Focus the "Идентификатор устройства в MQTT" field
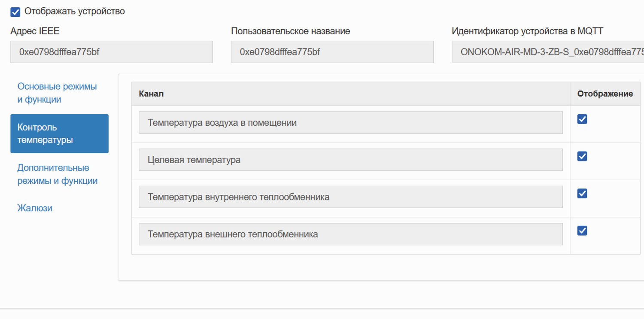 [x=547, y=52]
